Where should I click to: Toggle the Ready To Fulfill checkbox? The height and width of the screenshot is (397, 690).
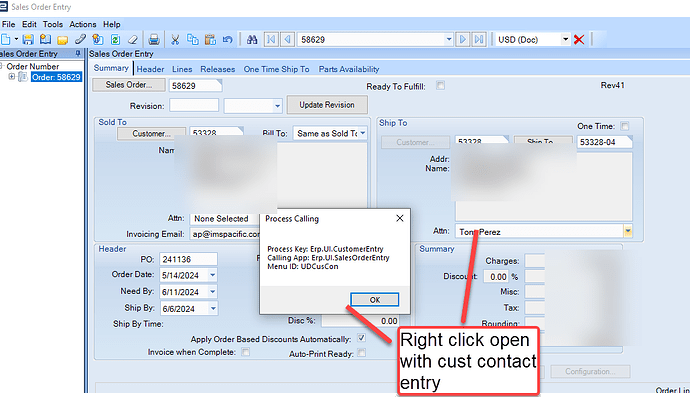pyautogui.click(x=440, y=85)
